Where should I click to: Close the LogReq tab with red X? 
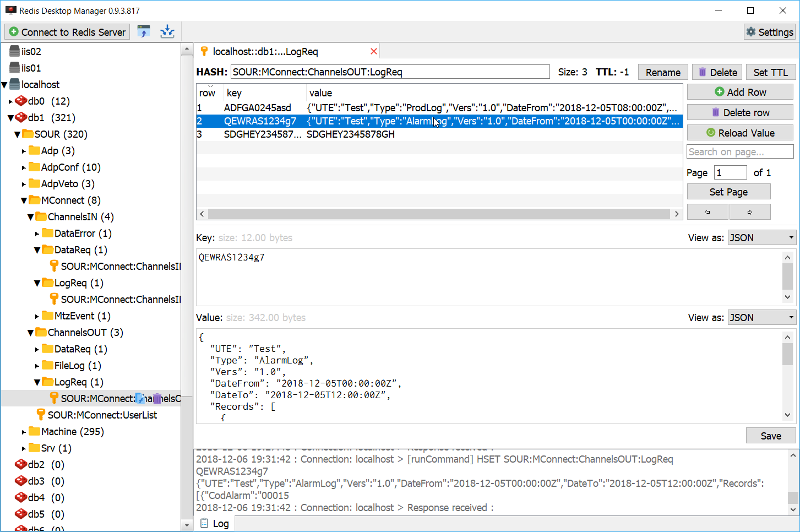pyautogui.click(x=374, y=51)
